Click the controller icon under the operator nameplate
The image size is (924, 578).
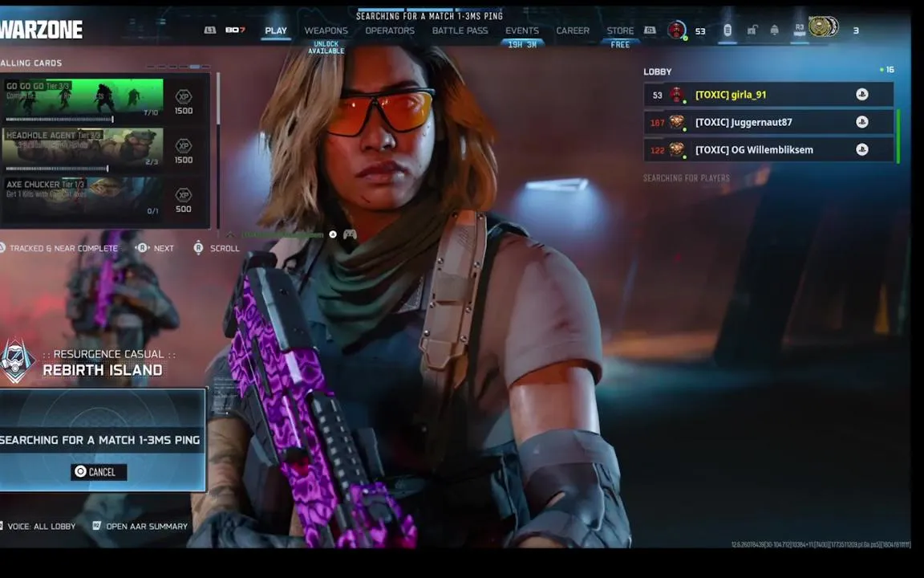[350, 234]
